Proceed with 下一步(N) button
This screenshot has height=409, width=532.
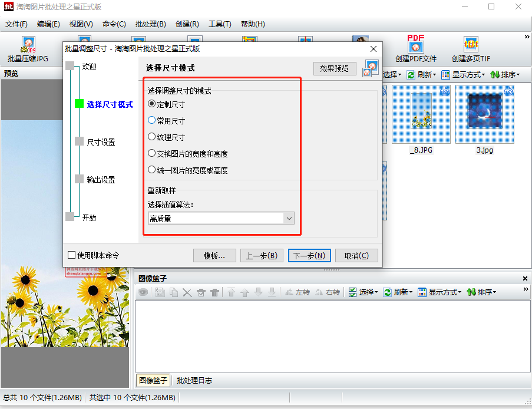coord(309,256)
